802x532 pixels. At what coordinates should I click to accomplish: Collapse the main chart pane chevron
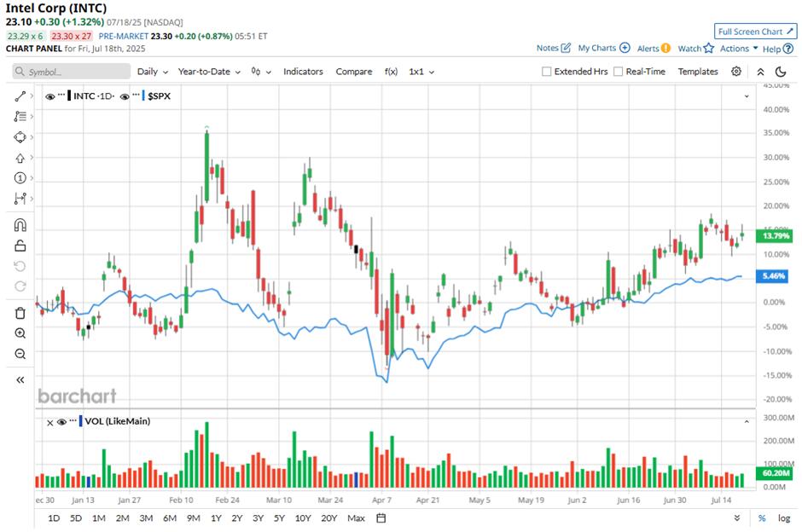(747, 96)
